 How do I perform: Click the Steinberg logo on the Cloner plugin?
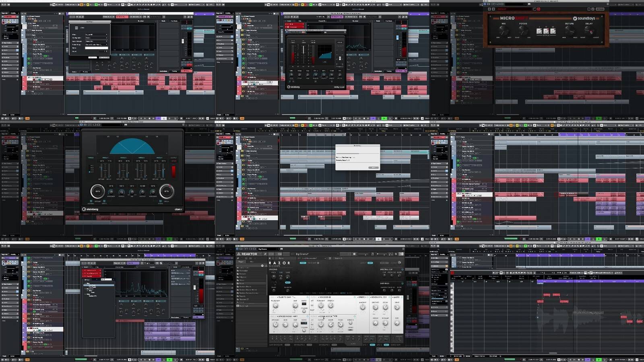(90, 209)
